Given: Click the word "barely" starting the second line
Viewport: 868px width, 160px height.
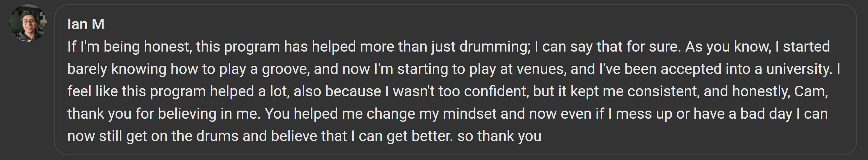Looking at the screenshot, I should tap(87, 69).
